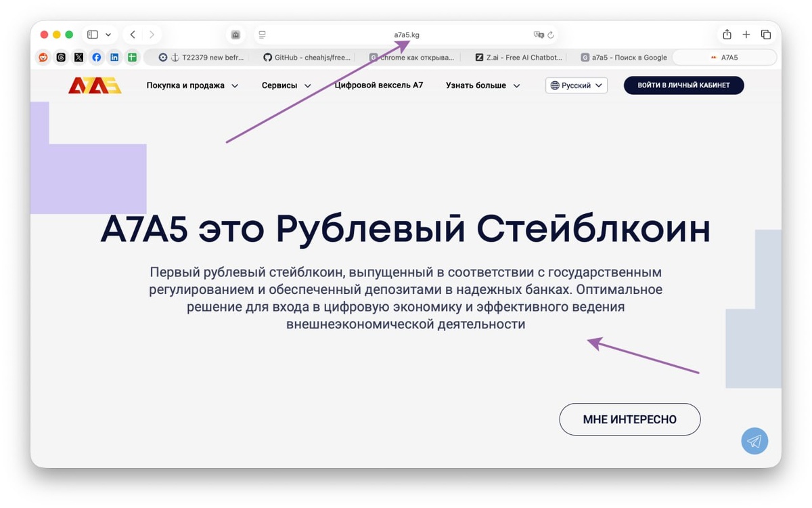Toggle the Safari sidebar button

(x=93, y=35)
